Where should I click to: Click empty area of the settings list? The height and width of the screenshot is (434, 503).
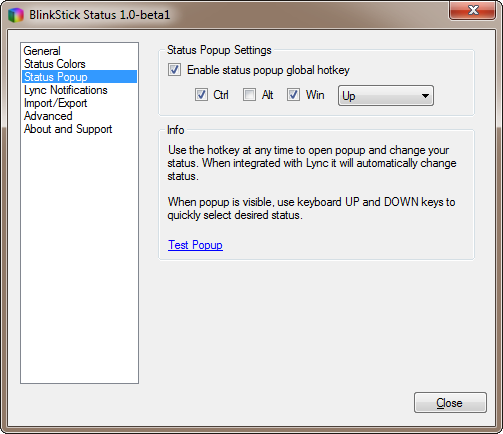tap(79, 260)
